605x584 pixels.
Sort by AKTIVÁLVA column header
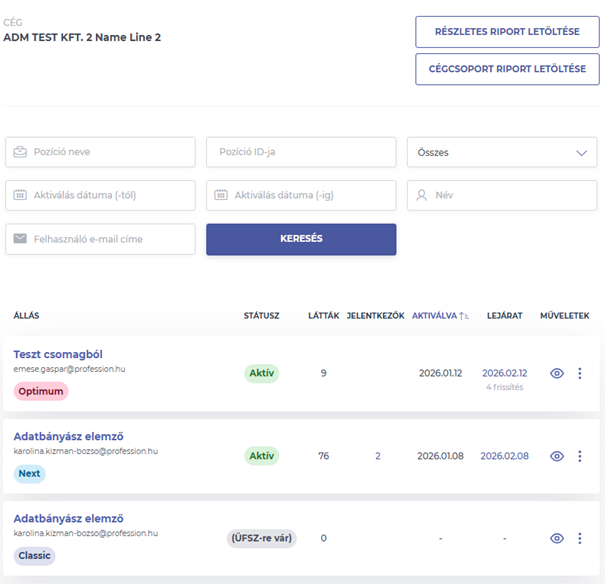(440, 316)
